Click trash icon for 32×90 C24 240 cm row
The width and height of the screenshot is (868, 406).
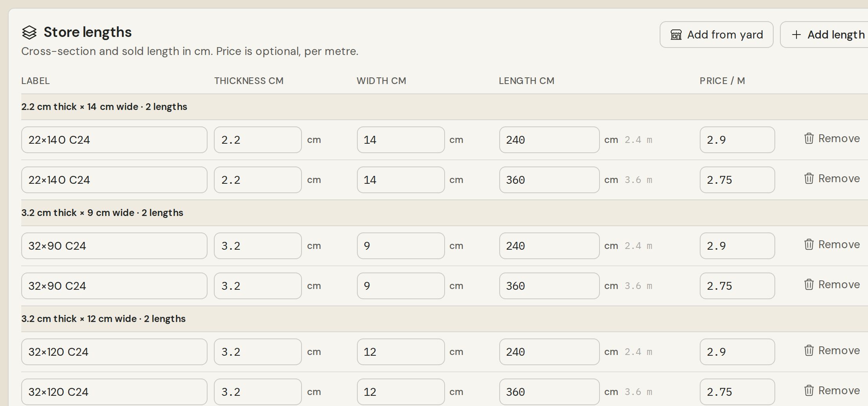(x=809, y=245)
